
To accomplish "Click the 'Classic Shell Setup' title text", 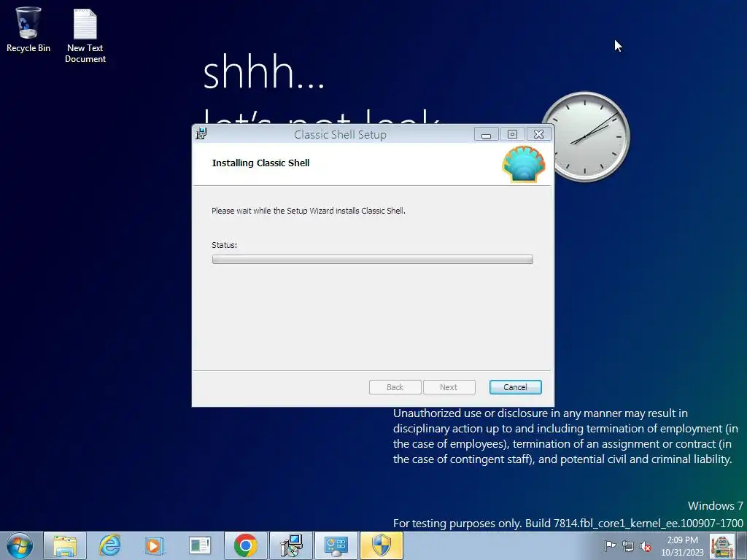I will tap(340, 135).
